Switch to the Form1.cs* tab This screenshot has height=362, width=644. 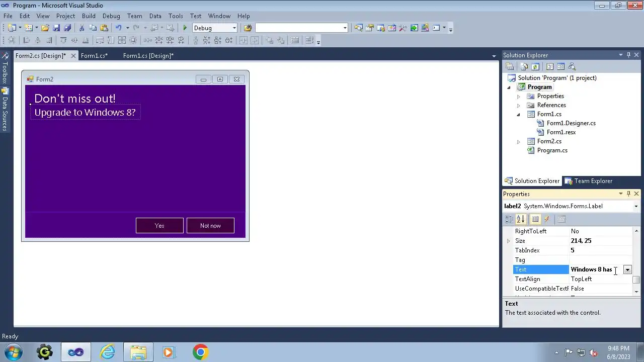click(95, 56)
